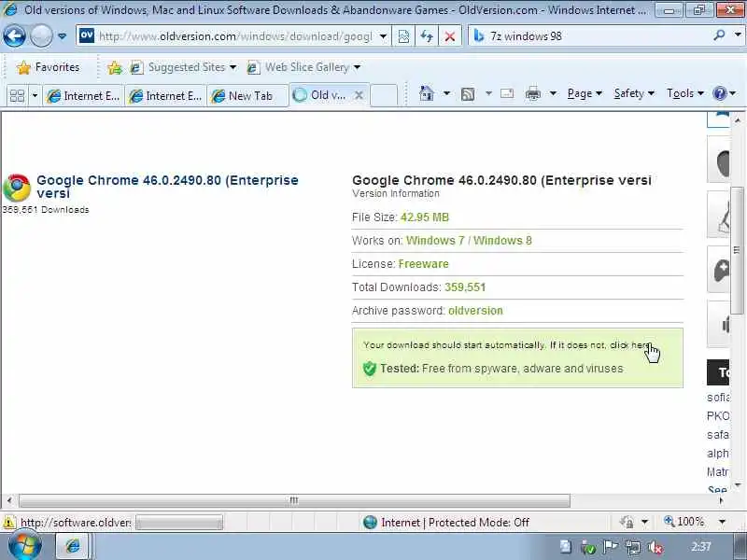
Task: Click the browser Forward arrow button
Action: click(x=41, y=35)
